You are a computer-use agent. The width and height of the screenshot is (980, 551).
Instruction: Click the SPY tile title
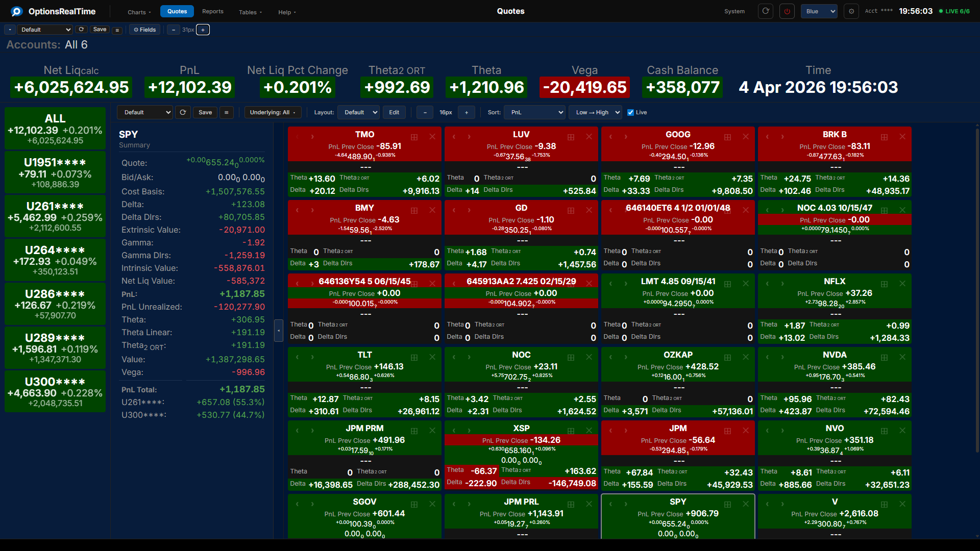678,502
